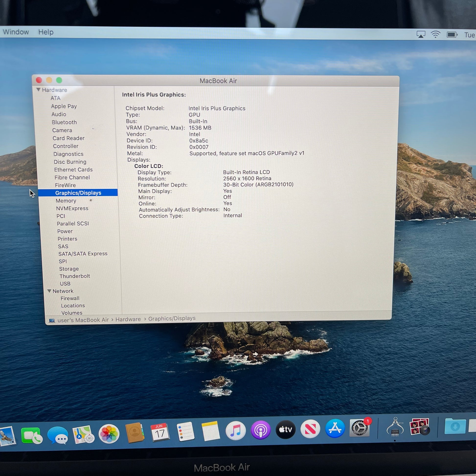The height and width of the screenshot is (476, 476).
Task: Open the Wi-Fi menu bar icon
Action: 436,34
